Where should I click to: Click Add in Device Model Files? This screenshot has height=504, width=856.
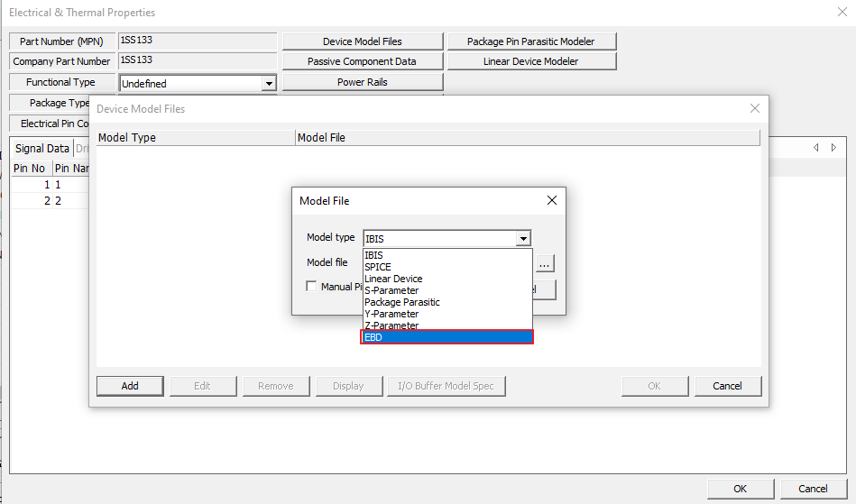(130, 386)
